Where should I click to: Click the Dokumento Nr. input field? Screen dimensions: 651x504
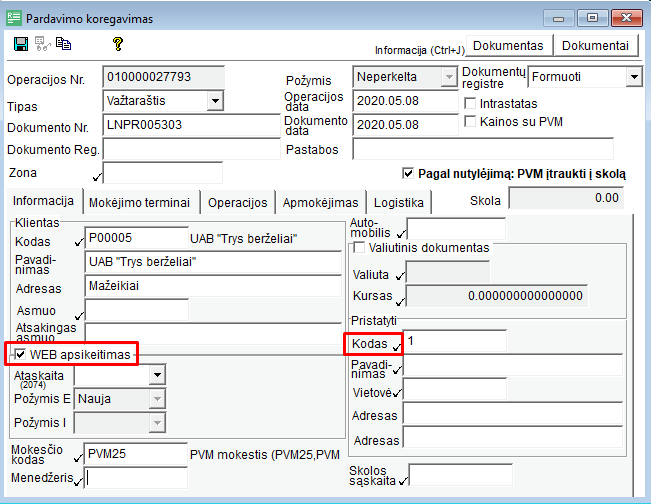[190, 125]
